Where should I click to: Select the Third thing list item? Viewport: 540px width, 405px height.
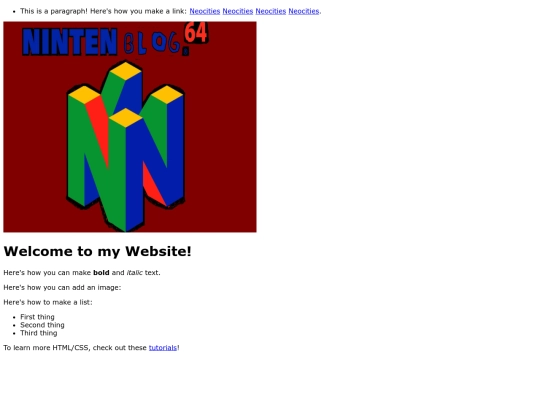point(39,333)
